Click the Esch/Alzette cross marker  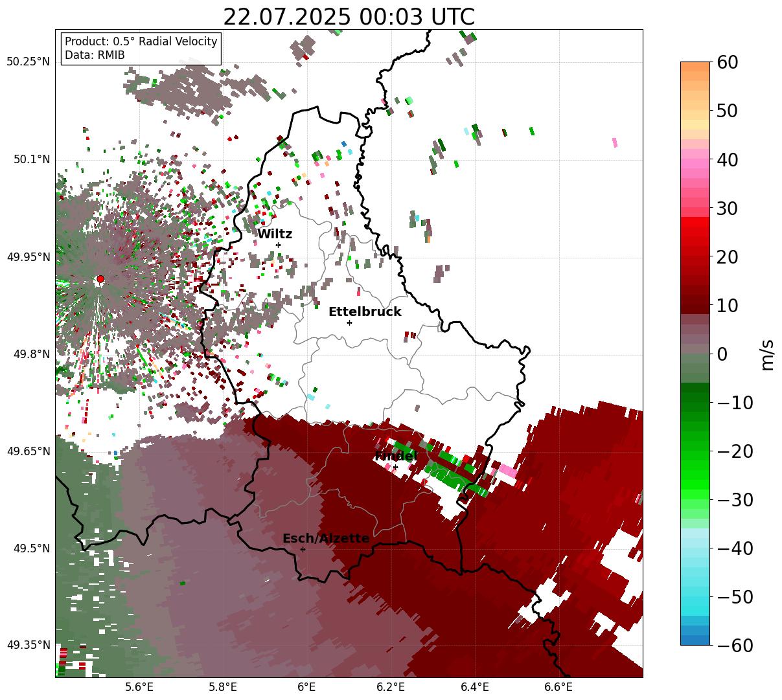coord(303,549)
